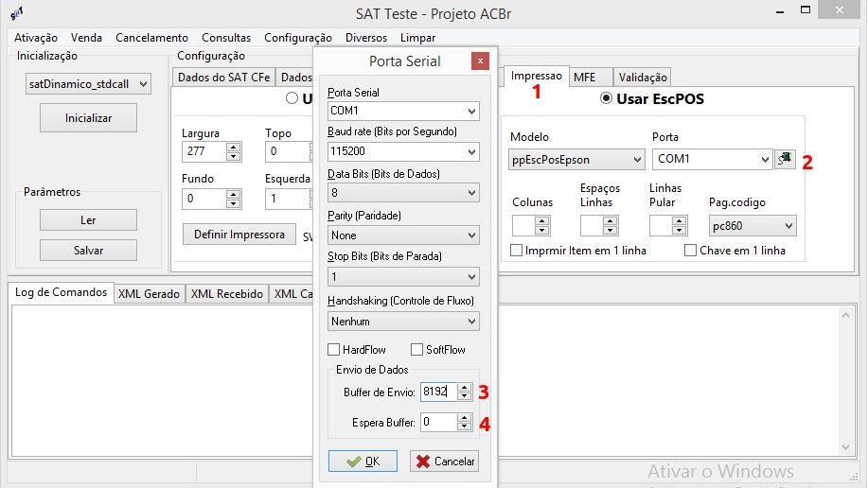Open the Ativação menu
Viewport: 868px width, 488px height.
tap(35, 38)
